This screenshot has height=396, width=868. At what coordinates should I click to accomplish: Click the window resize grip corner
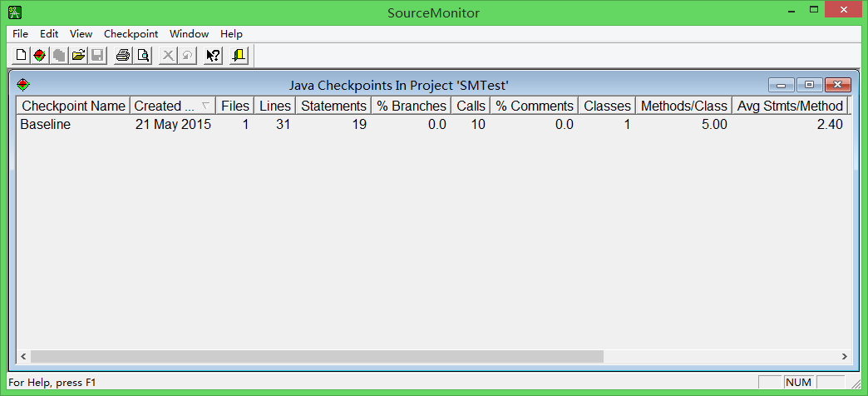pos(856,384)
